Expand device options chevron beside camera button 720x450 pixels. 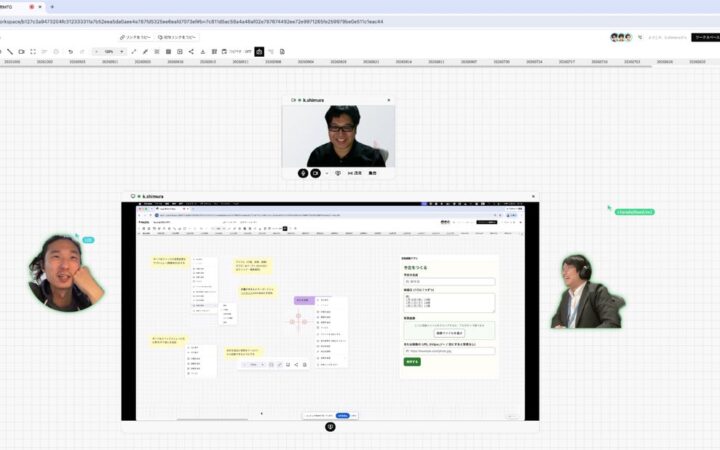[326, 174]
